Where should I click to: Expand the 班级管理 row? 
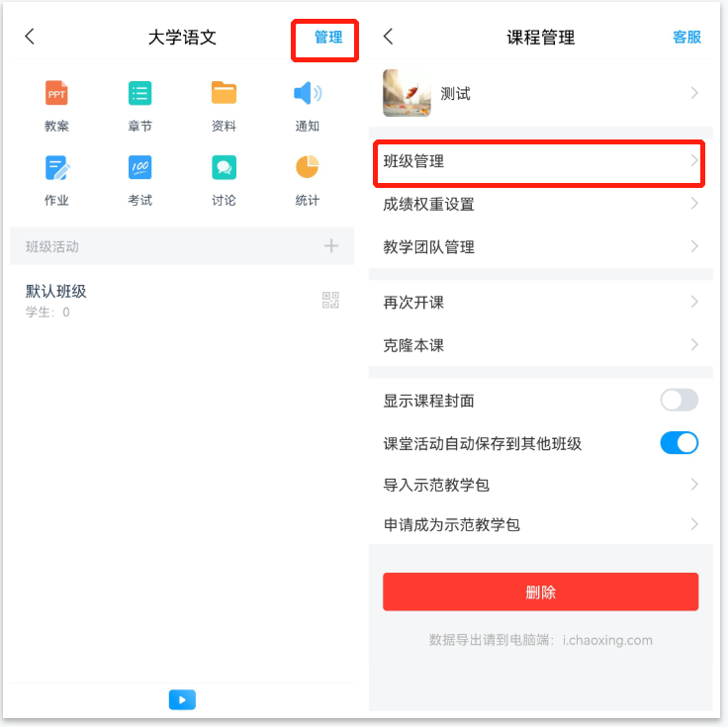coord(540,161)
